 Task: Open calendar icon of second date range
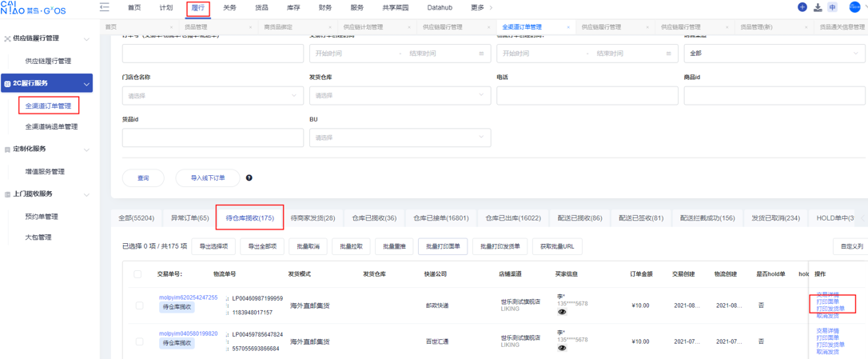click(x=667, y=54)
